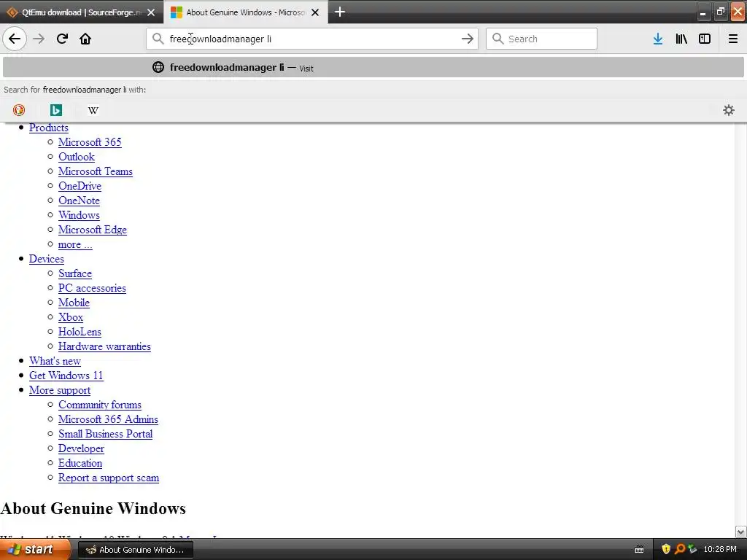The height and width of the screenshot is (560, 747).
Task: Select About Genuine Windows taskbar button
Action: pyautogui.click(x=135, y=550)
